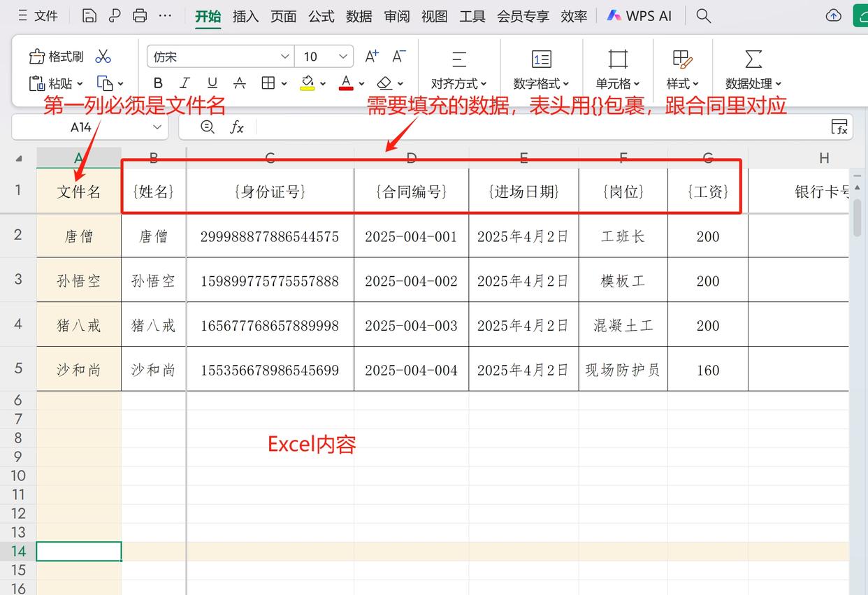This screenshot has height=595, width=868.
Task: Click the Print icon in top bar
Action: click(x=140, y=15)
